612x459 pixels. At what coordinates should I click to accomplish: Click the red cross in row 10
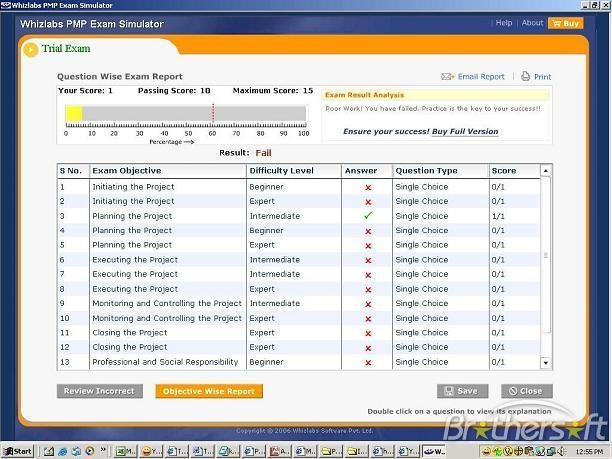tap(368, 319)
